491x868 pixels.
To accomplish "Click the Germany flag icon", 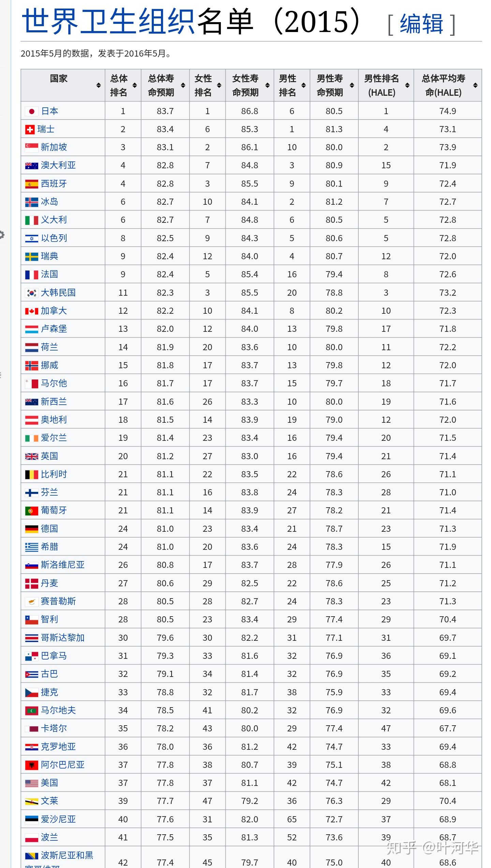I will pos(31,529).
